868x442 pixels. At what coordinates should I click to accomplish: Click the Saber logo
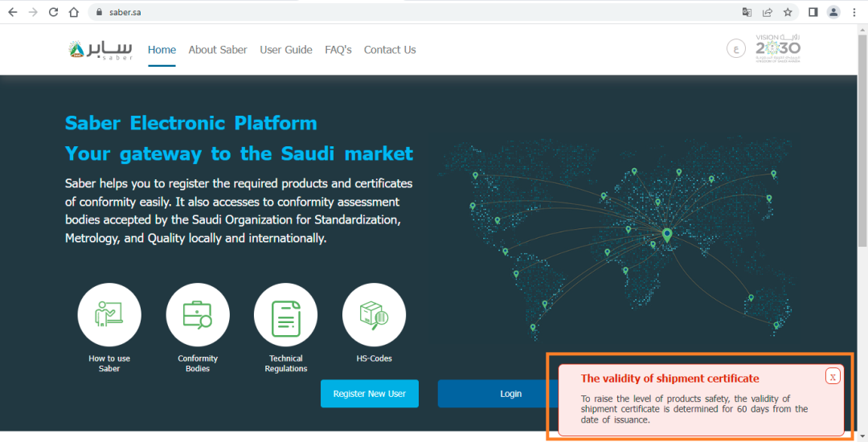click(x=100, y=50)
